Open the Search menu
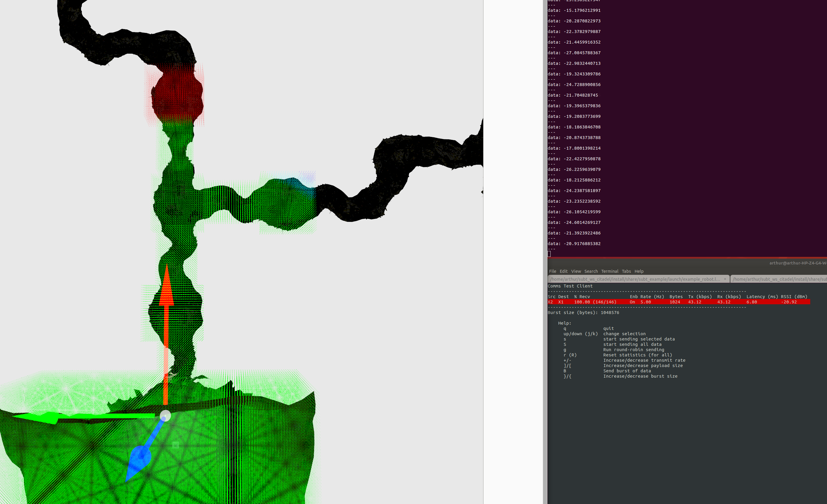The image size is (827, 504). point(591,271)
